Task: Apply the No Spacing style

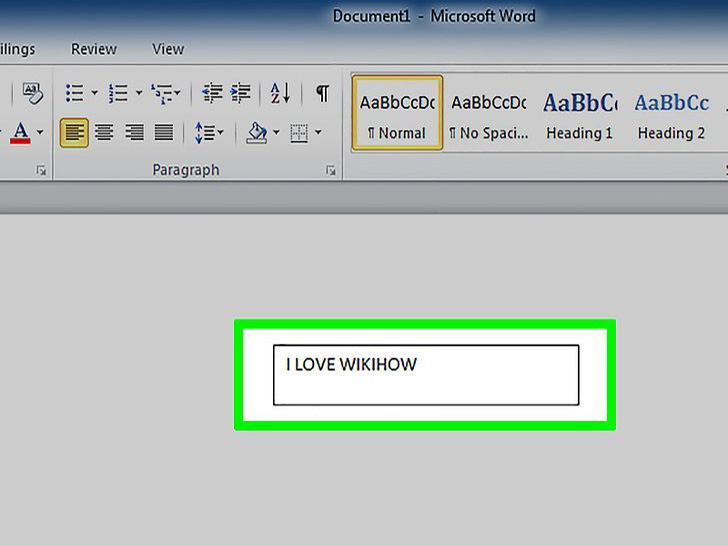Action: pyautogui.click(x=489, y=113)
